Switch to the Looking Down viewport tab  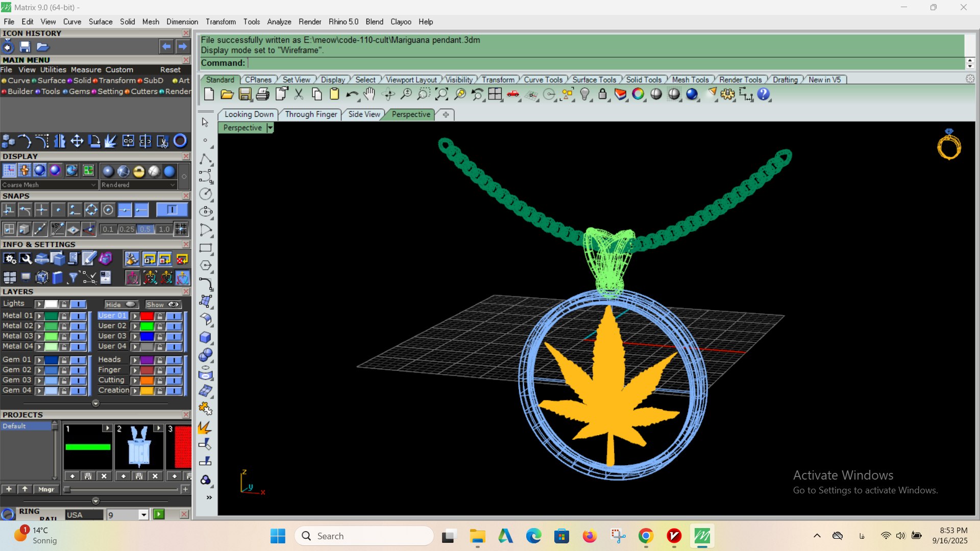click(249, 114)
